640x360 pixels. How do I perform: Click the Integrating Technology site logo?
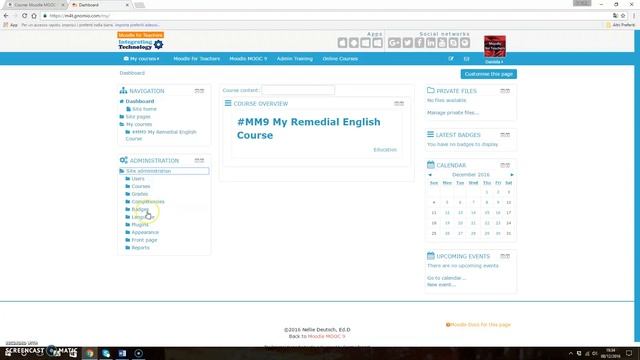[x=140, y=41]
